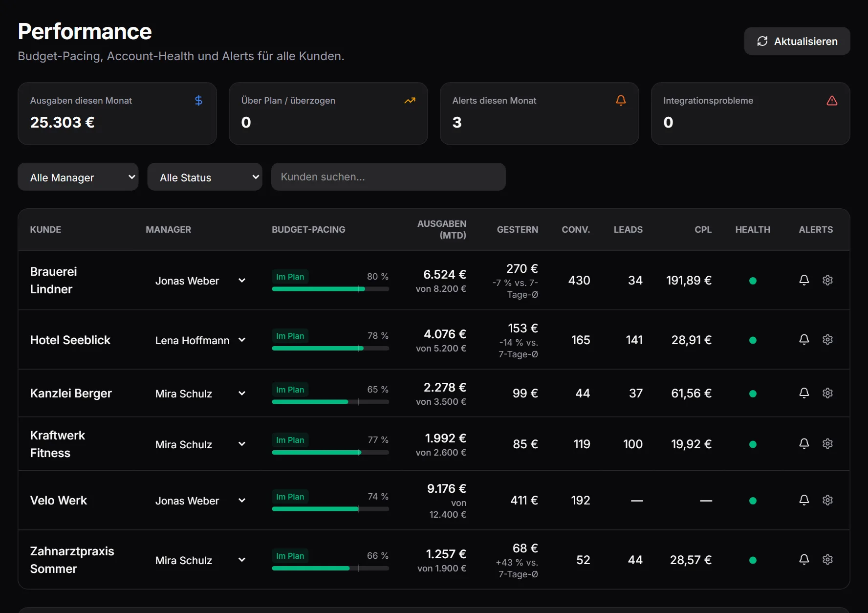
Task: Click Velo Werk budget pacing bar
Action: click(x=330, y=509)
